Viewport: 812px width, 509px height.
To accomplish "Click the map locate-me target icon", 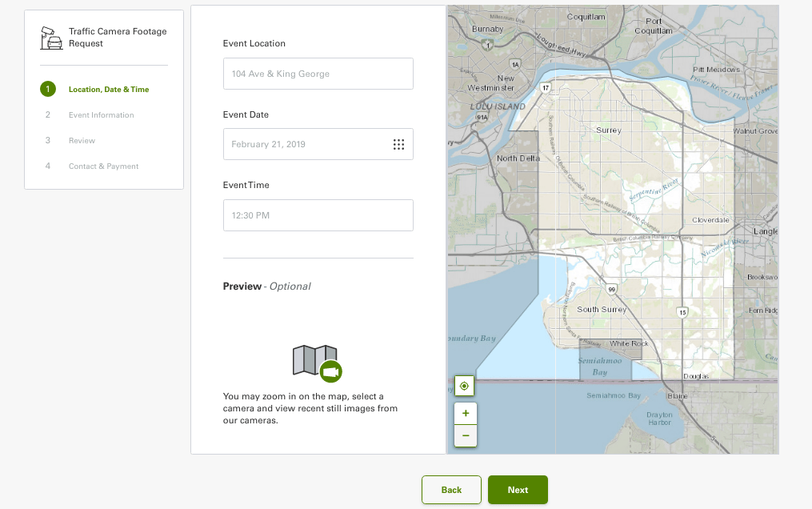I will tap(464, 387).
